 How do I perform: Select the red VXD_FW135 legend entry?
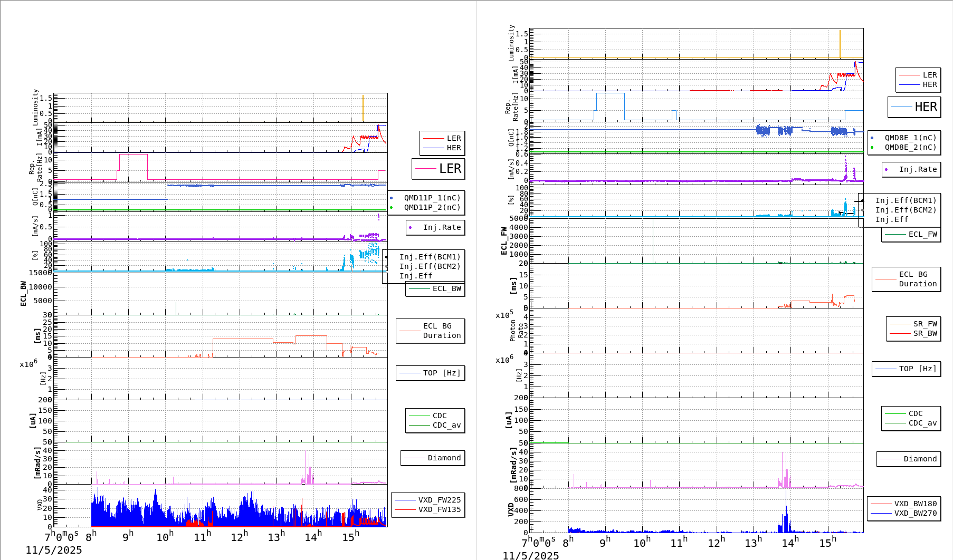point(428,509)
